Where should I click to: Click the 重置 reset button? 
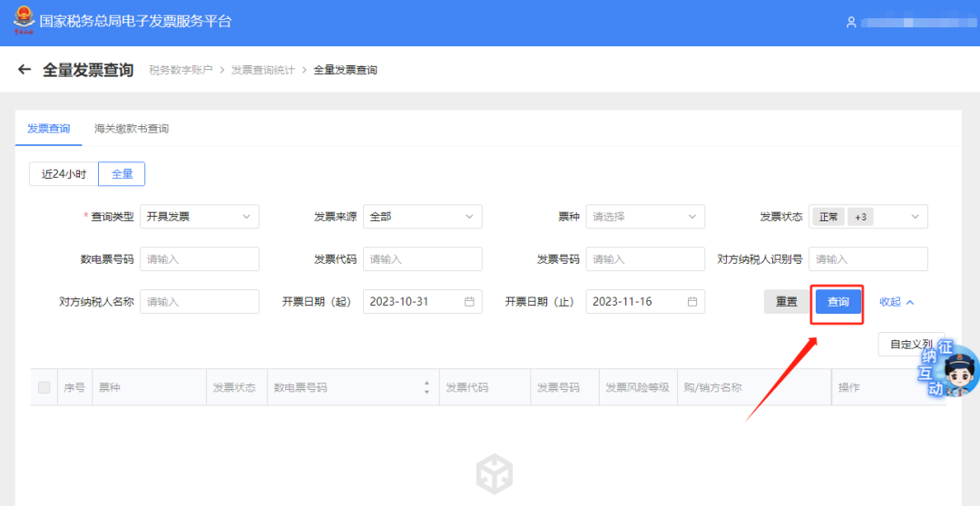(x=786, y=302)
